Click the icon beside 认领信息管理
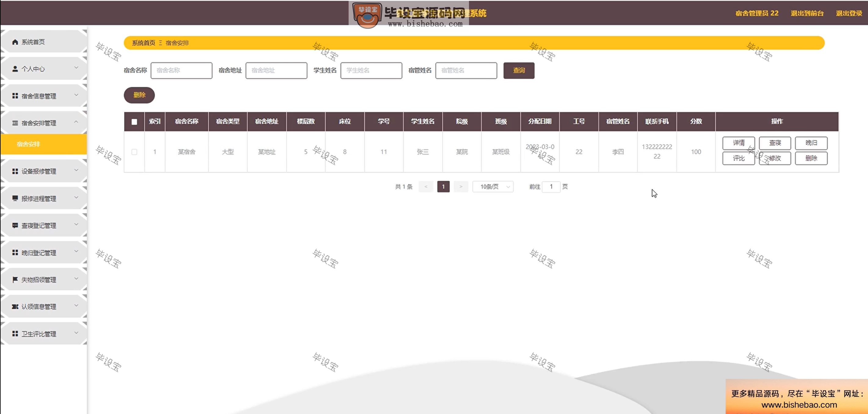Image resolution: width=868 pixels, height=414 pixels. (x=15, y=306)
